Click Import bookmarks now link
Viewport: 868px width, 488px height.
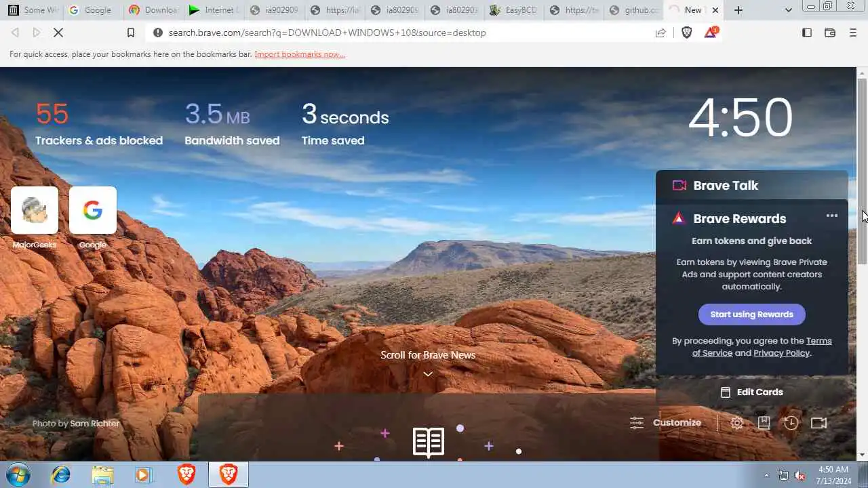coord(300,54)
